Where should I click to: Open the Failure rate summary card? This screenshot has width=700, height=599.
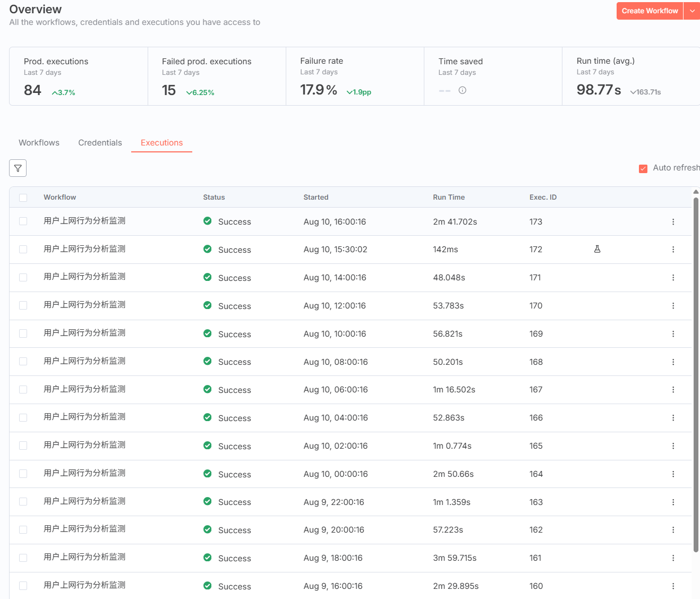pos(354,76)
